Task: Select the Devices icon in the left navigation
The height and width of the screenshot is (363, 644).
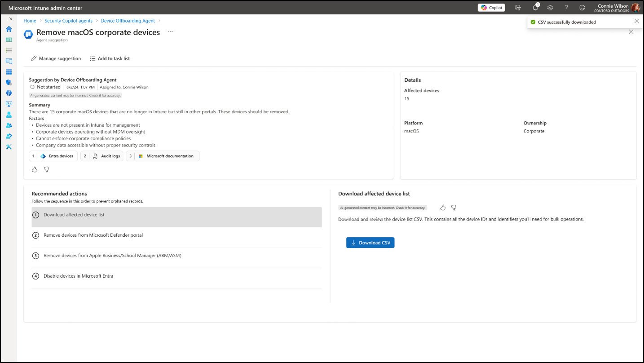Action: [x=9, y=61]
